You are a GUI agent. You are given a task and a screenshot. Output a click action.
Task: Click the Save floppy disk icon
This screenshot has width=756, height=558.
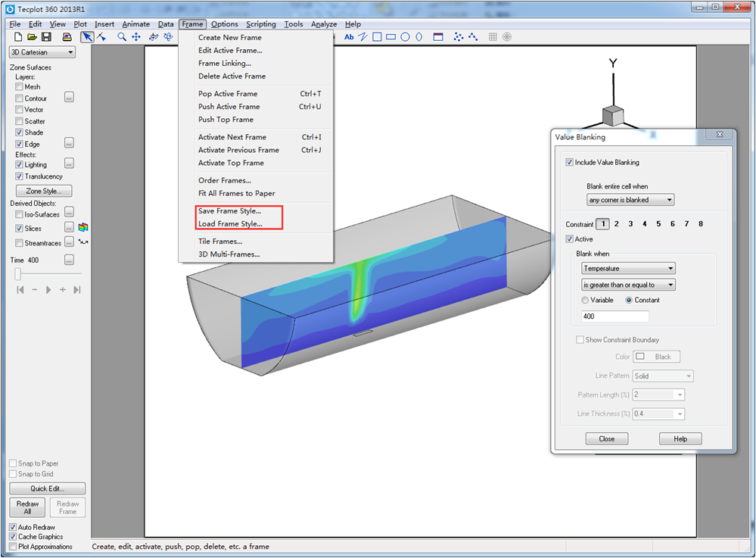pos(46,37)
